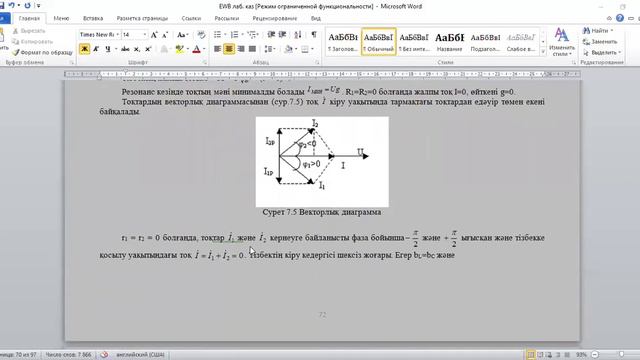Click zoom slider handle in status bar

(622, 355)
